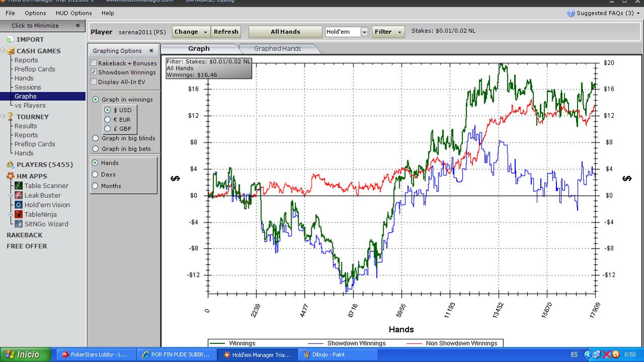Screen dimensions: 644x362
Task: Click the All Hands button
Action: pyautogui.click(x=285, y=32)
